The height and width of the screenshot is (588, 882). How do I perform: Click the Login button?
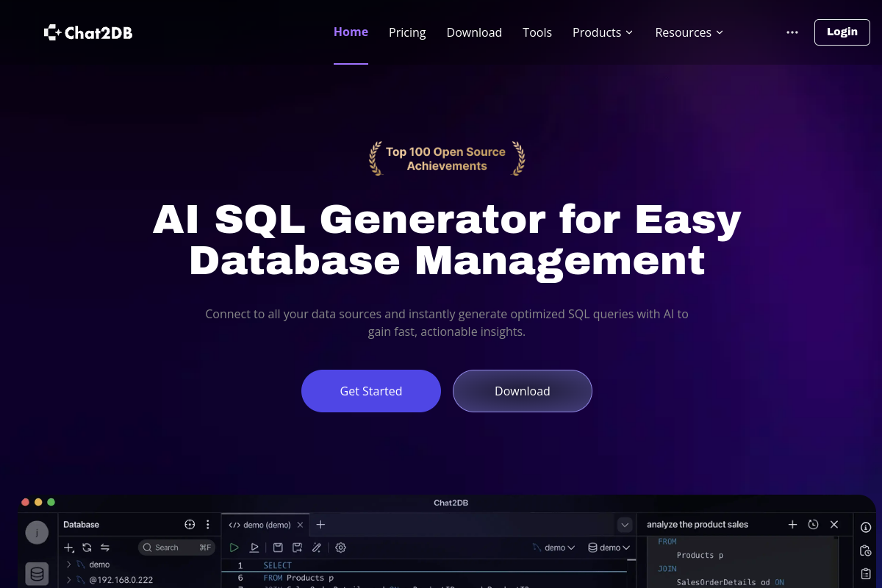[842, 32]
